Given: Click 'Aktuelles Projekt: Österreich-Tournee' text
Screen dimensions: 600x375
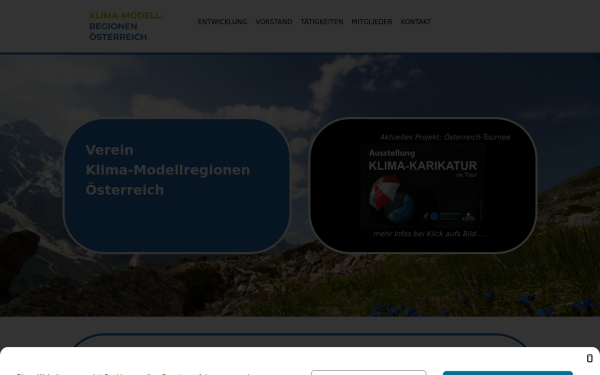Looking at the screenshot, I should (445, 137).
